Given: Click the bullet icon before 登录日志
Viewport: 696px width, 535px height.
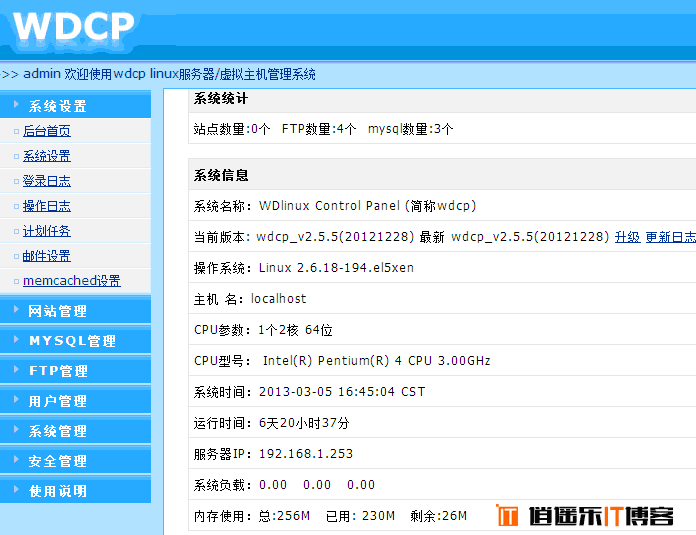Looking at the screenshot, I should [x=16, y=181].
